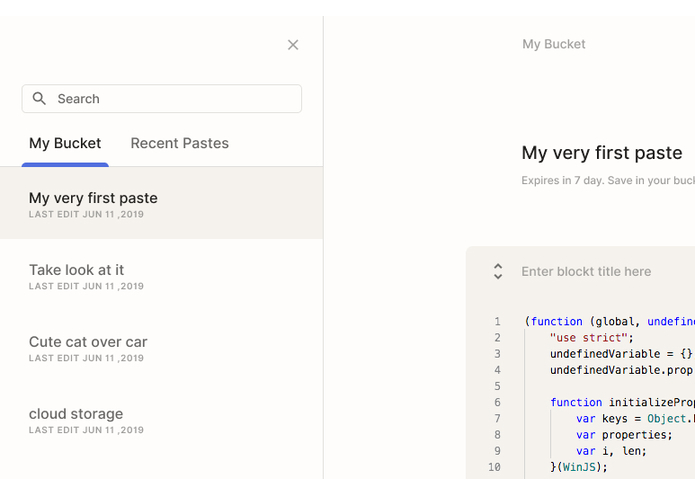Click the "use strict" string in code
Screen dimensions: 695x494
pos(589,338)
